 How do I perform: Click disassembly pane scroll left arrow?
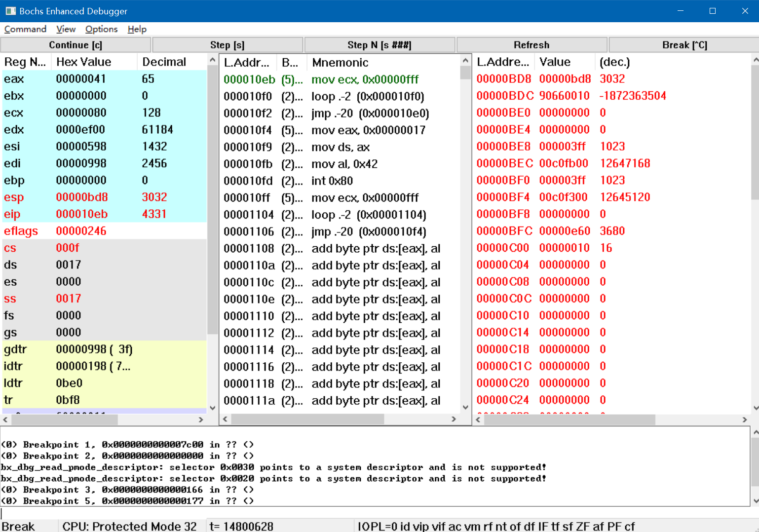point(226,419)
